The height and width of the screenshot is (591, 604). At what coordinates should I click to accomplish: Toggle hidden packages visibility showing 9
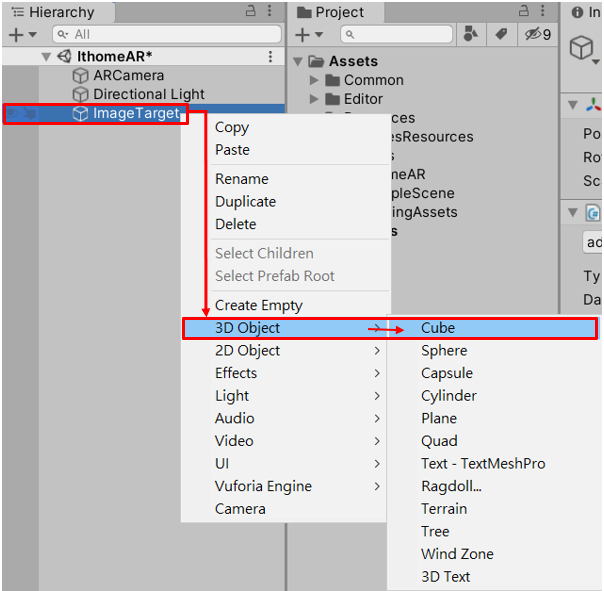pos(538,34)
